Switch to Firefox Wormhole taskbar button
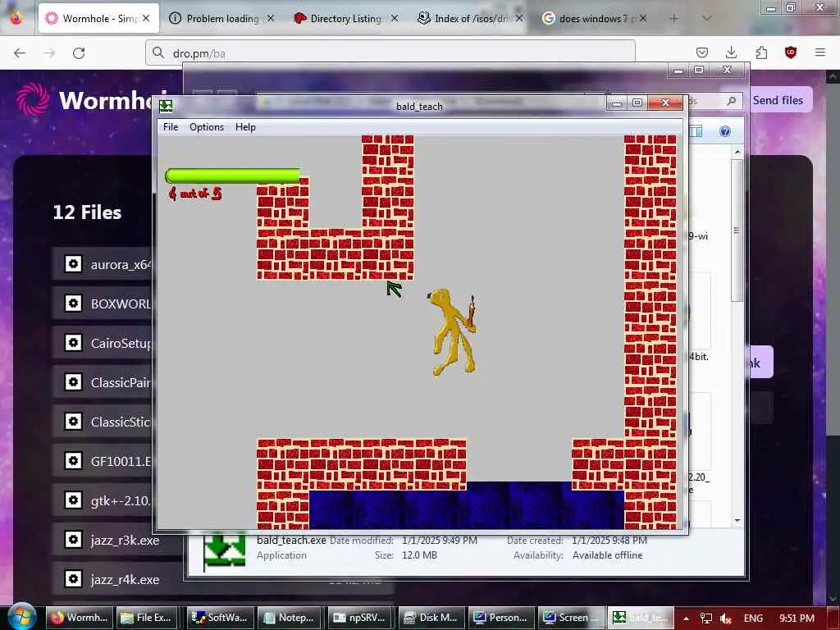 (x=80, y=618)
